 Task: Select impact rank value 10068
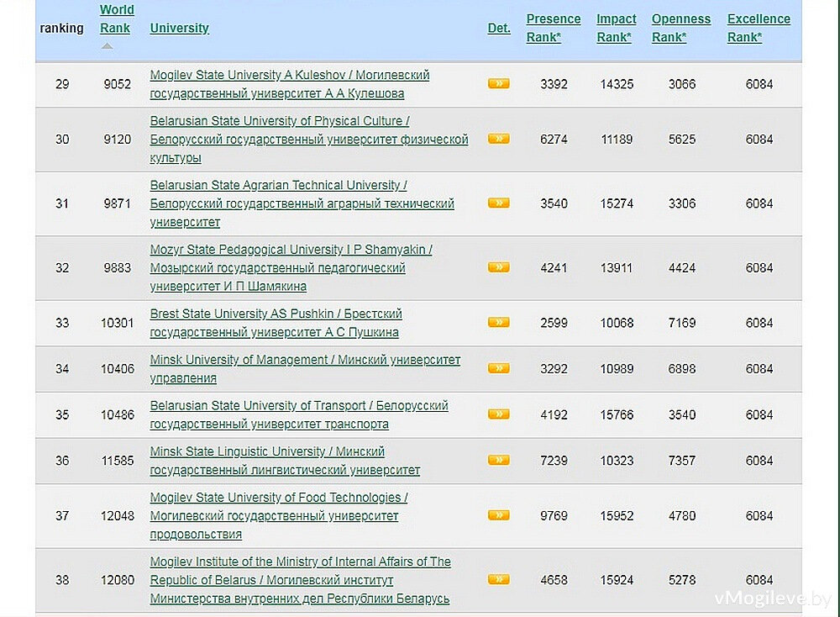pos(617,324)
